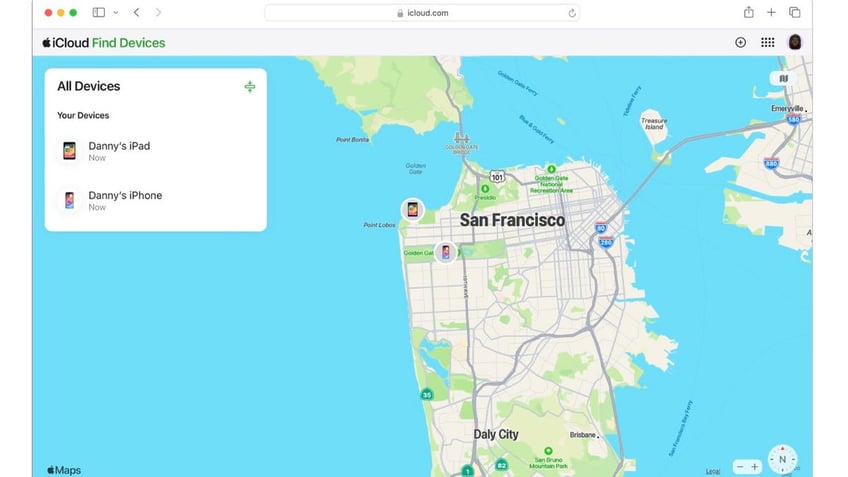The height and width of the screenshot is (477, 848).
Task: Click the iCloud logo in header
Action: [x=65, y=43]
